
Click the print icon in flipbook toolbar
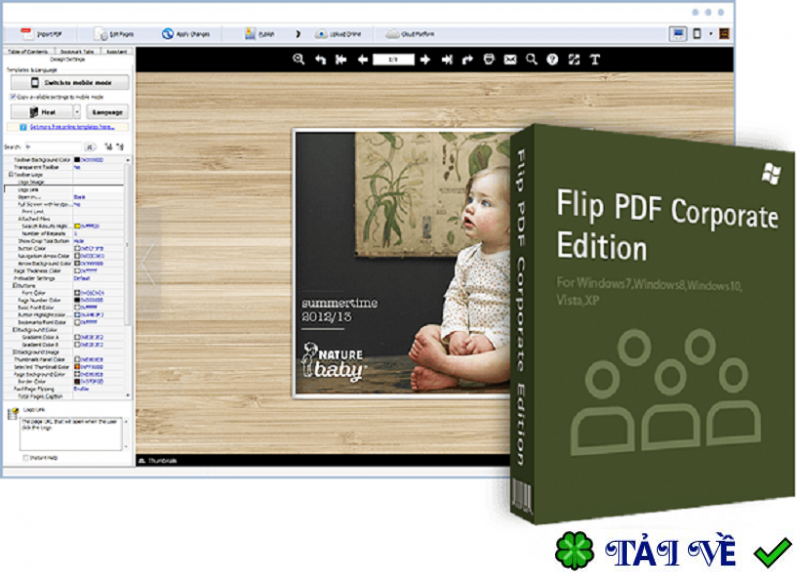(489, 60)
